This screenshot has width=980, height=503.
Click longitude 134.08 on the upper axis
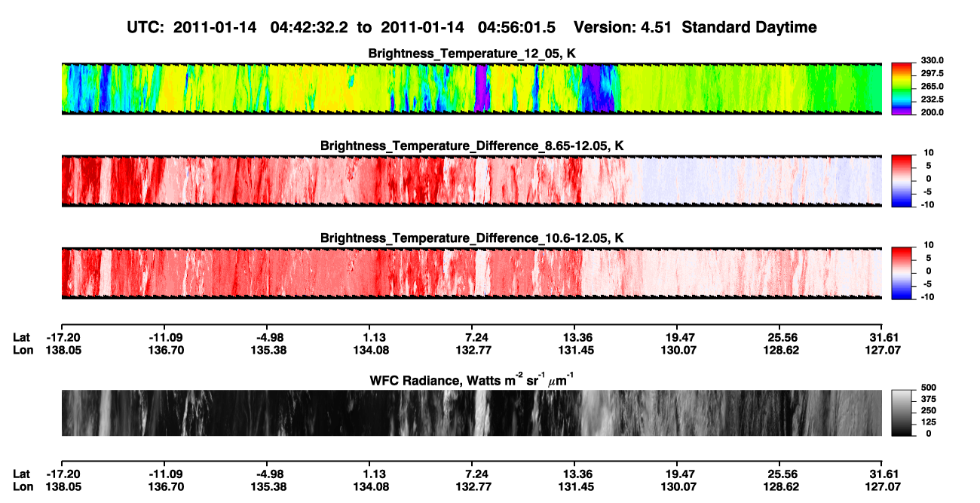click(369, 350)
